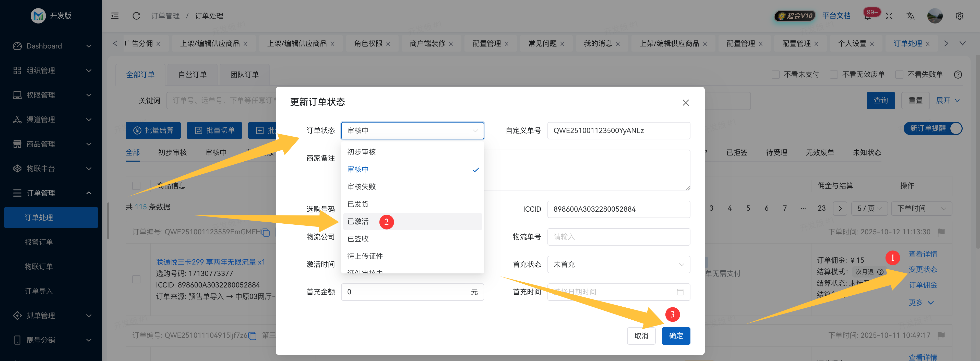Open notifications bell with 99+ badge
980x361 pixels.
tap(867, 16)
